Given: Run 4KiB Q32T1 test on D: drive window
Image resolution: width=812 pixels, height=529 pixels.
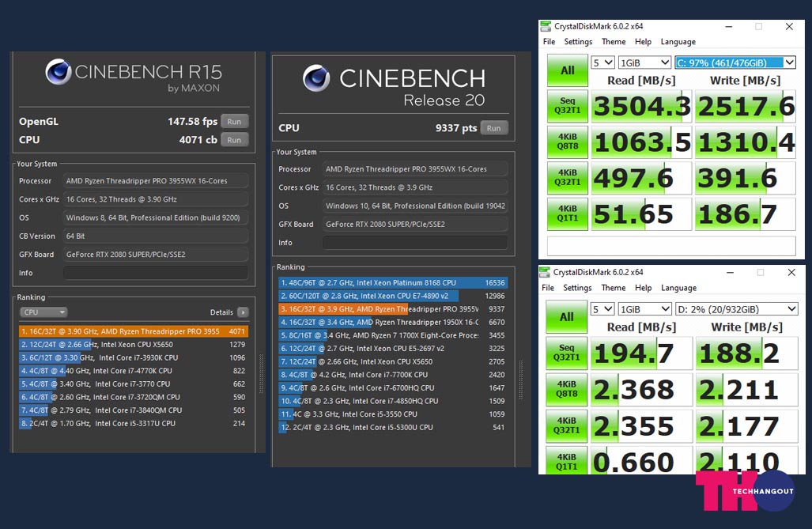Looking at the screenshot, I should [x=567, y=426].
